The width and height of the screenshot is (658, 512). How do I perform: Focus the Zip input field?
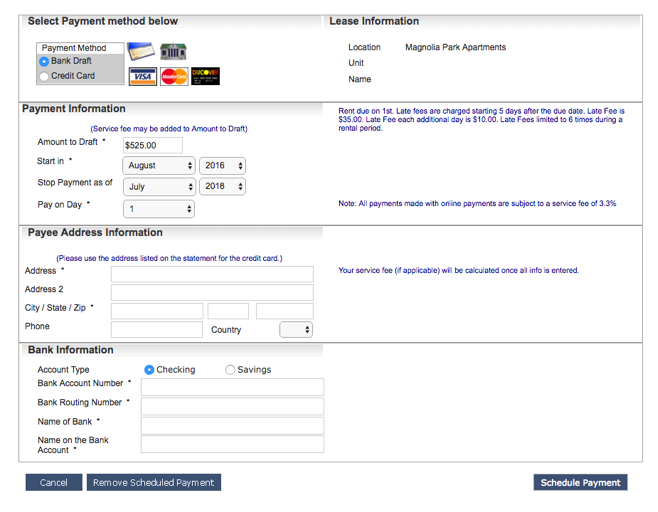pos(285,311)
